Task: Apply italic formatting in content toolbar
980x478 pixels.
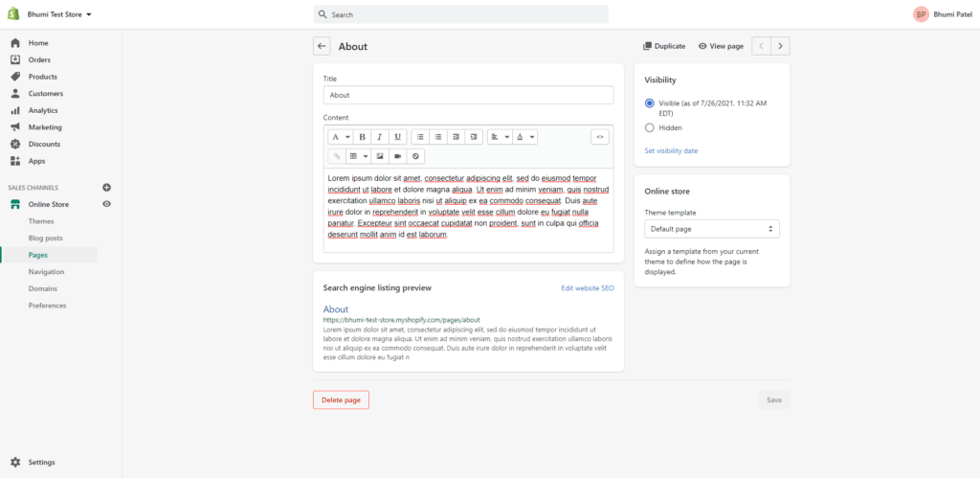Action: tap(380, 137)
